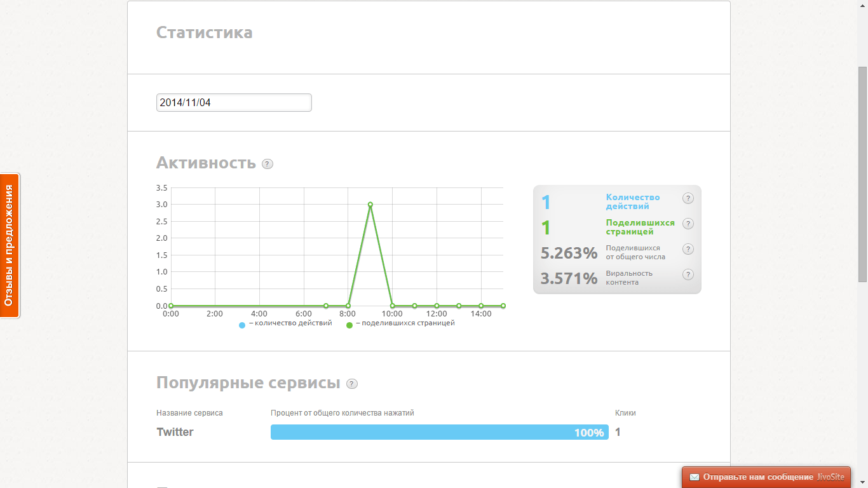Viewport: 868px width, 488px height.
Task: Click the chart data point at 12:00
Action: point(437,306)
